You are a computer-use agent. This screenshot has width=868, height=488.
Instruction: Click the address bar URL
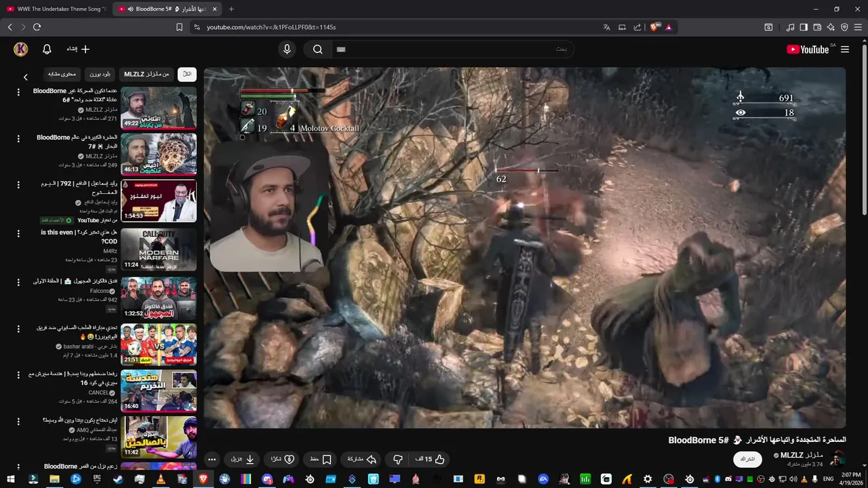(271, 27)
